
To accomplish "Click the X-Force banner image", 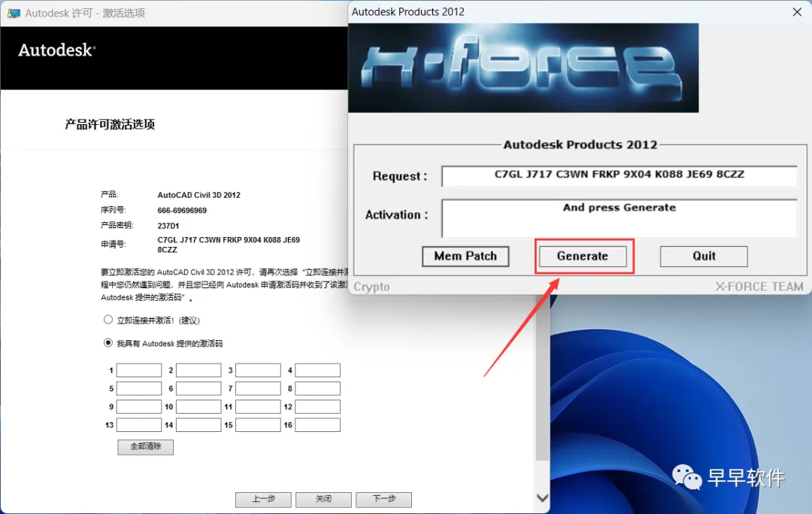I will tap(523, 68).
